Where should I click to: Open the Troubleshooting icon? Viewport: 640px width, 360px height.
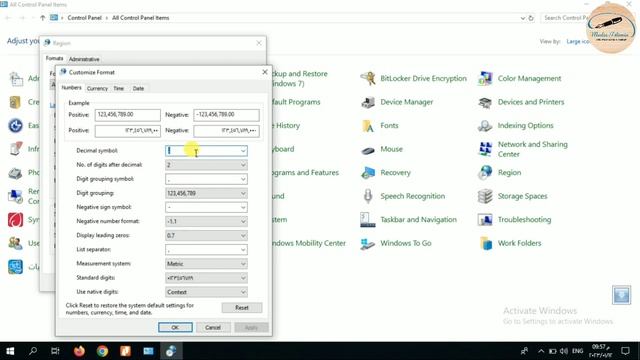pos(485,220)
